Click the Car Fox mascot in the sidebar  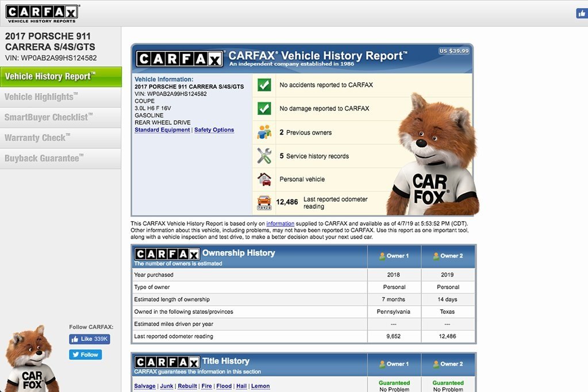coord(32,359)
